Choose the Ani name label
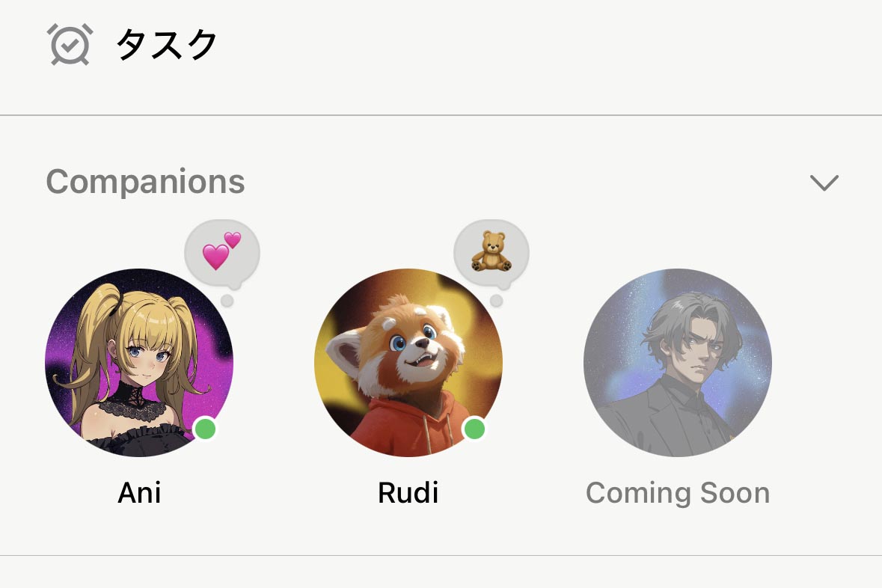The image size is (882, 588). coord(139,493)
